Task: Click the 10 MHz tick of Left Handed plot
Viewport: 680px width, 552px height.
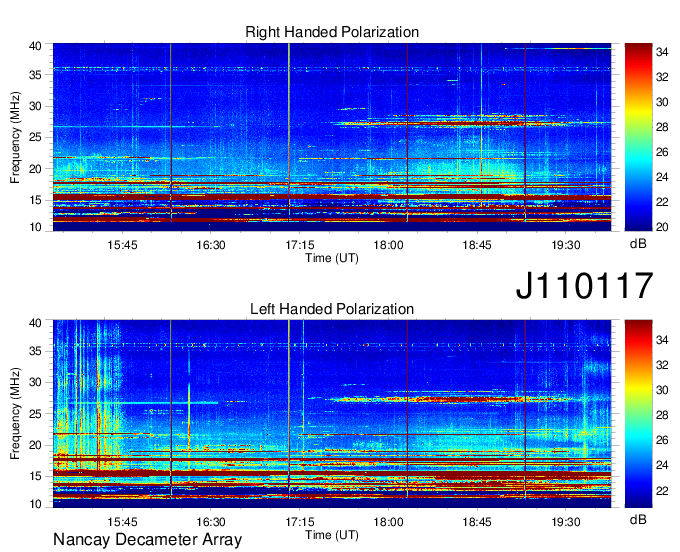Action: click(x=36, y=504)
